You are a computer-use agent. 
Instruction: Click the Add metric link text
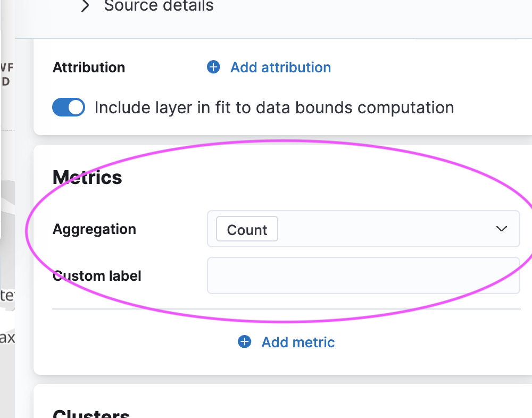pos(298,342)
